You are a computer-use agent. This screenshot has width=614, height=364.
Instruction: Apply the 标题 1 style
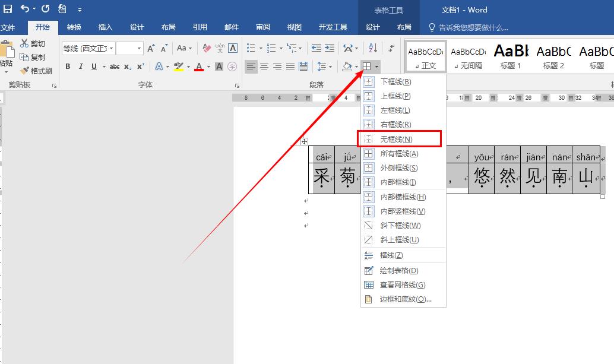[x=511, y=56]
